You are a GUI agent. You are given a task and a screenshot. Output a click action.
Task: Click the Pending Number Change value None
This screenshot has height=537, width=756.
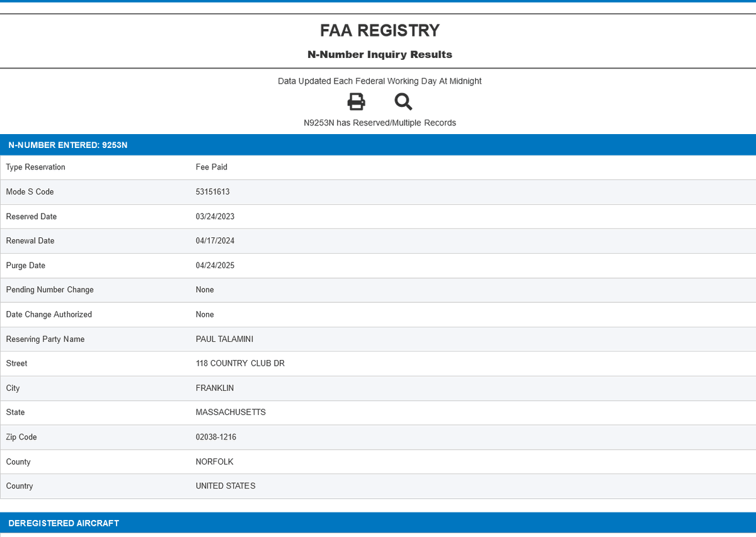(205, 290)
